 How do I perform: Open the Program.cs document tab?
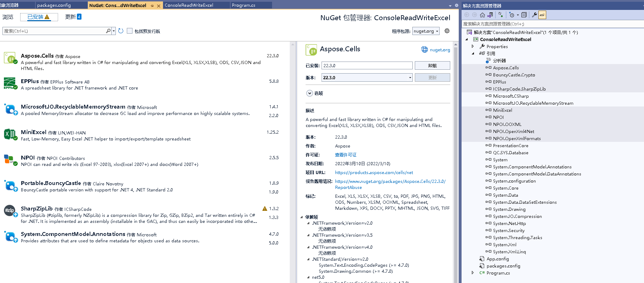pos(251,5)
